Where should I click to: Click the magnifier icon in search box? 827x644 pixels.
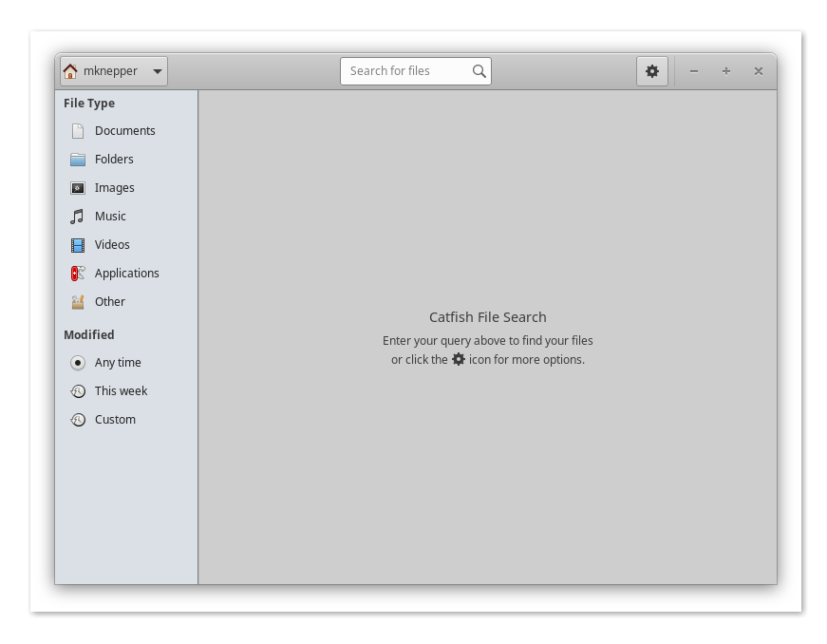[x=479, y=71]
